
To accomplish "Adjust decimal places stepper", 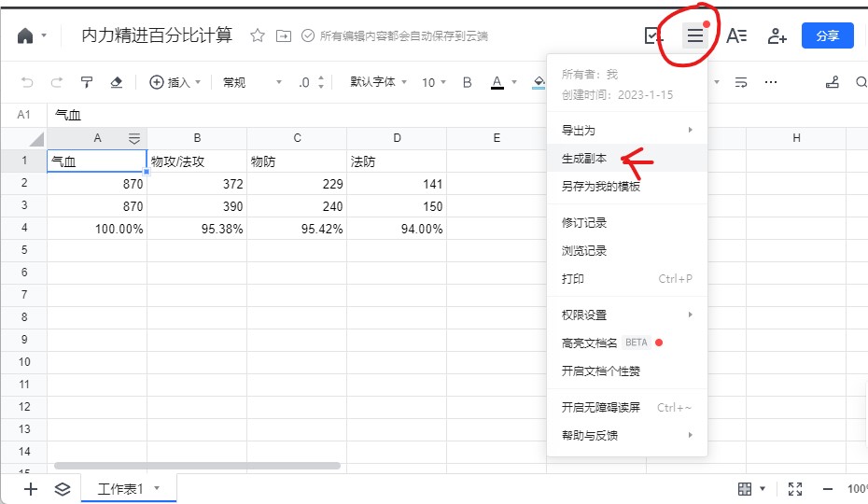I will (x=321, y=82).
